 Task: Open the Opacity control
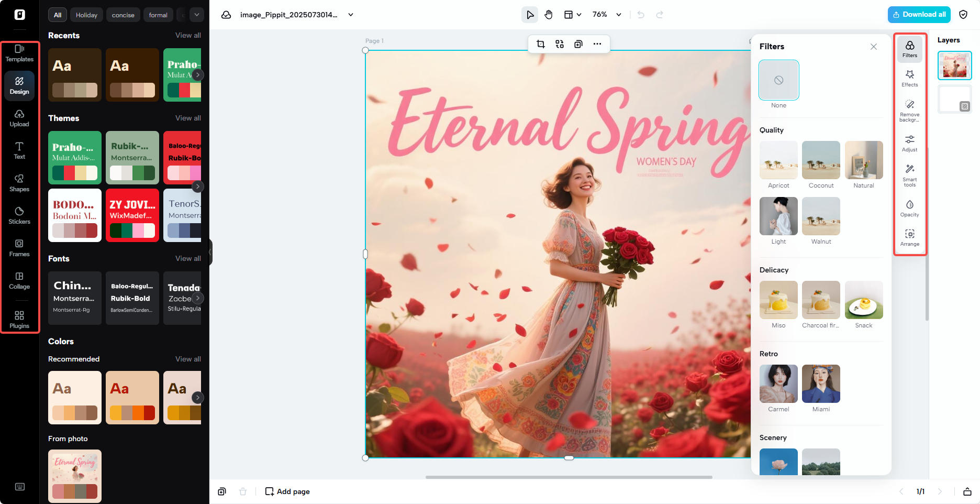tap(910, 207)
